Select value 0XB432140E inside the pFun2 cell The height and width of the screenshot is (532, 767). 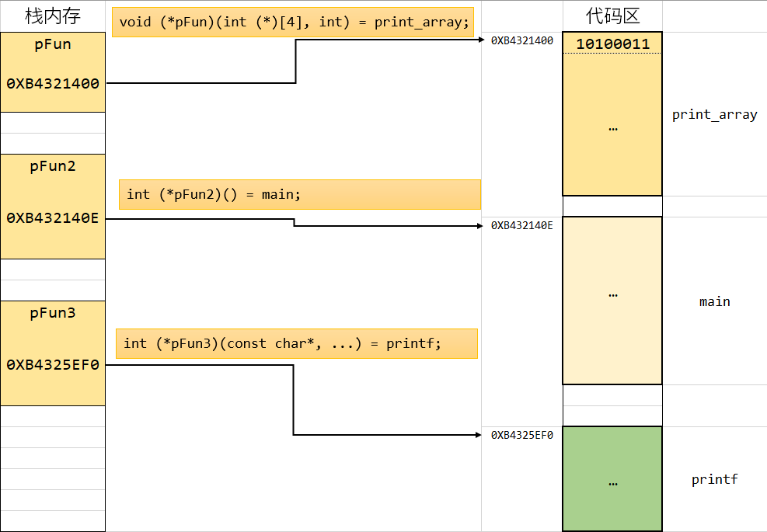(x=53, y=219)
